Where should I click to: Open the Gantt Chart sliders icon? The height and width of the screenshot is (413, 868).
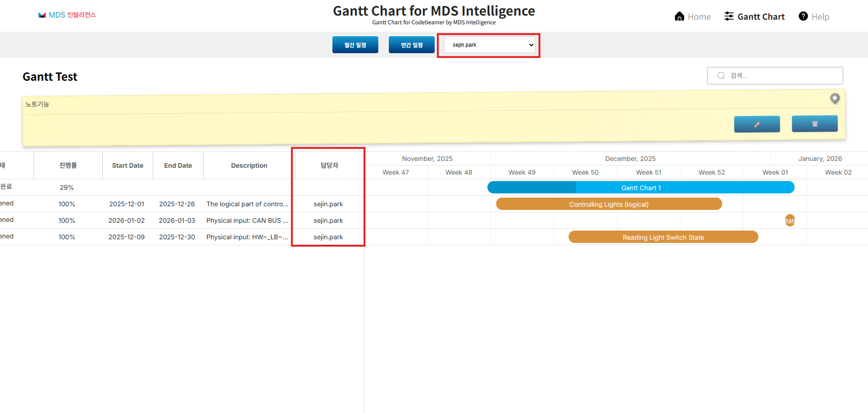tap(728, 16)
